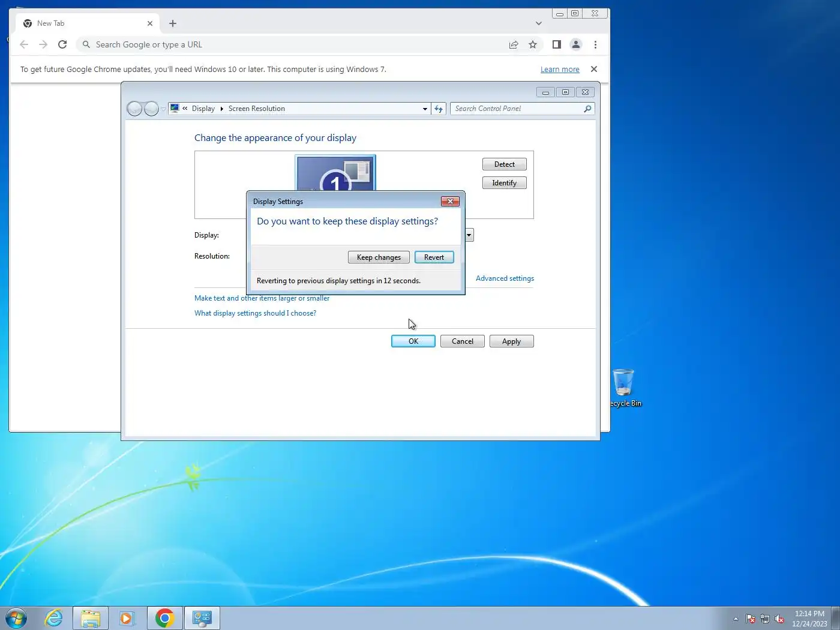Click the Control Panel address bar monitor icon
The image size is (840, 630).
[175, 109]
